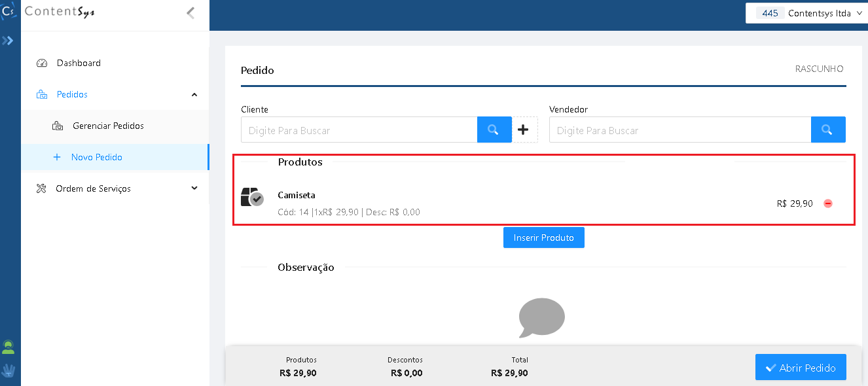Expand the Ordem de Serviços menu
The height and width of the screenshot is (386, 868).
point(194,188)
